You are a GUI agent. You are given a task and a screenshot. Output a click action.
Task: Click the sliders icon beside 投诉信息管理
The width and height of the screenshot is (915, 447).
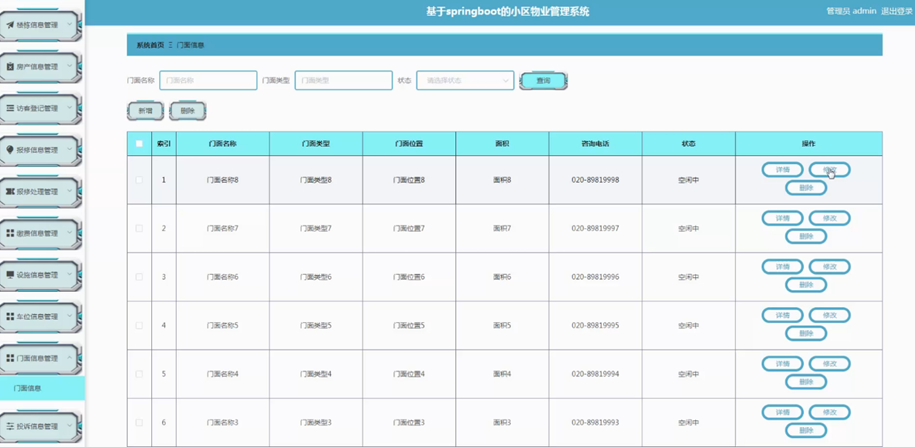pos(10,427)
